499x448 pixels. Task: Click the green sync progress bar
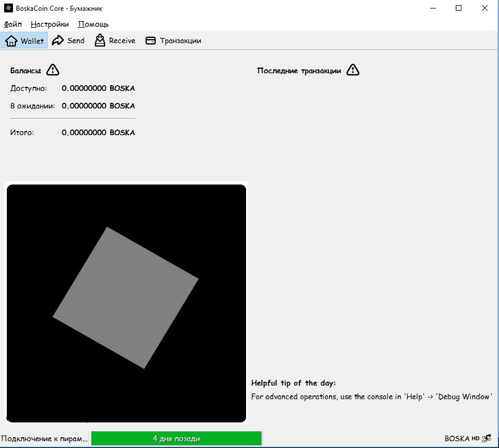tap(176, 438)
